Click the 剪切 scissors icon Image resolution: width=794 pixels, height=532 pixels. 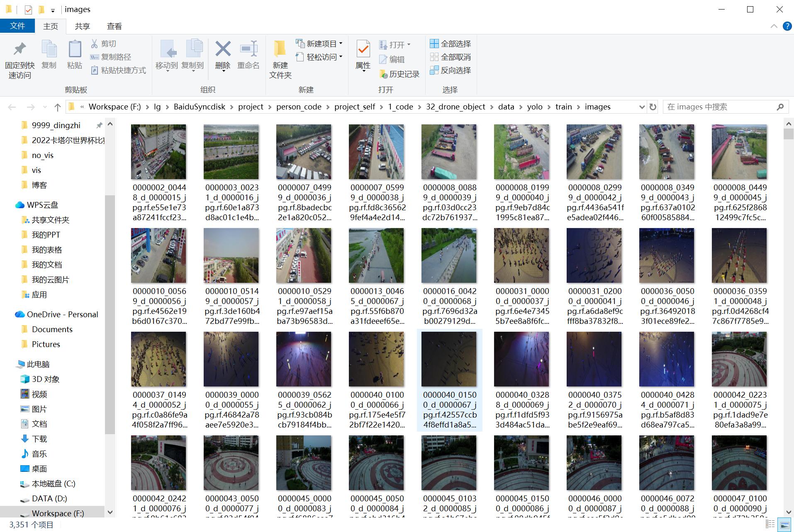pyautogui.click(x=94, y=44)
